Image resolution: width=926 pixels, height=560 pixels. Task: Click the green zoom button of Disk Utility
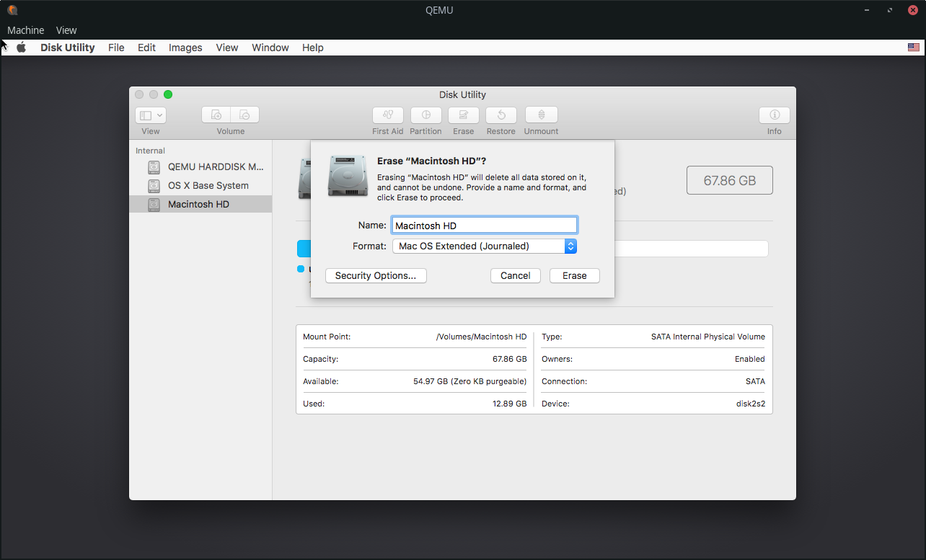168,94
